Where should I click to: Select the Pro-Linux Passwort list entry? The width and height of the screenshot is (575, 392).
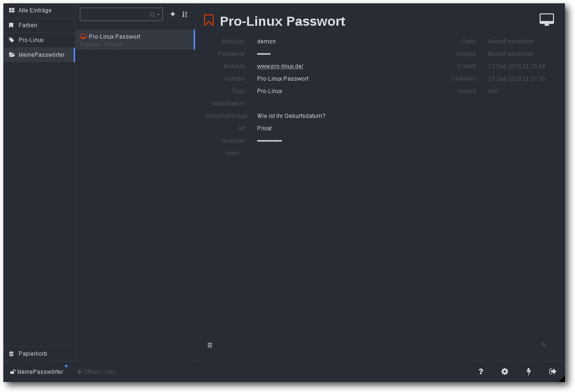click(x=135, y=40)
